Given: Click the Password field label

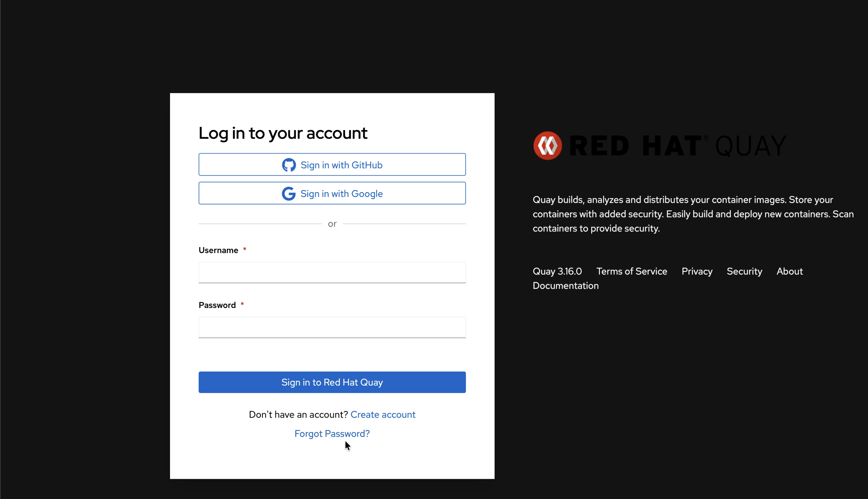Looking at the screenshot, I should tap(217, 305).
